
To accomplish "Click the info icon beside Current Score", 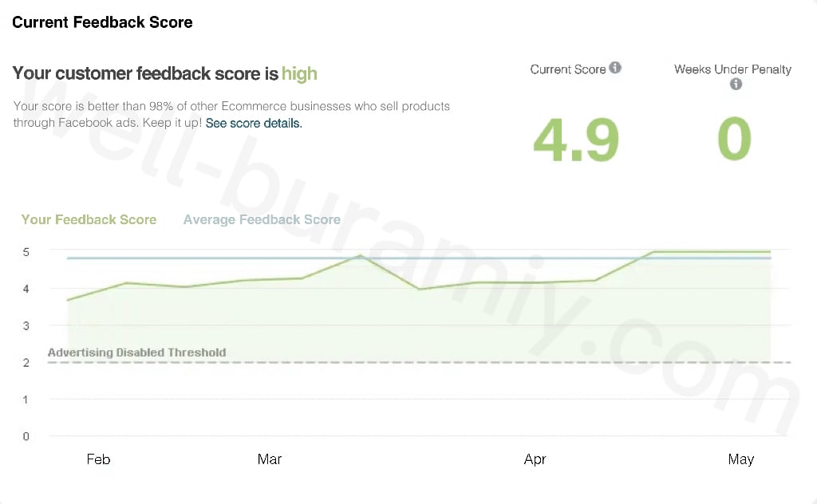I will [x=615, y=69].
